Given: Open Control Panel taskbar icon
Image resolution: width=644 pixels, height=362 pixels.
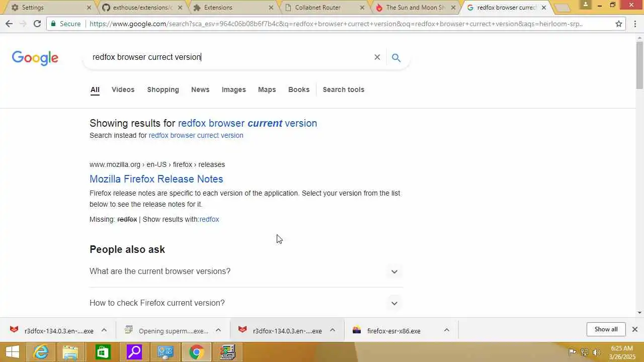Looking at the screenshot, I should (x=165, y=352).
